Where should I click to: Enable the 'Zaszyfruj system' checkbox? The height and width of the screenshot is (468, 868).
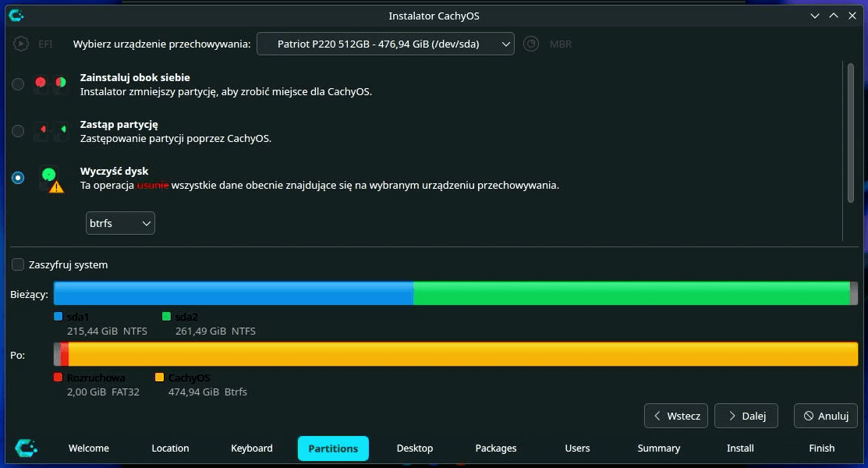[18, 264]
